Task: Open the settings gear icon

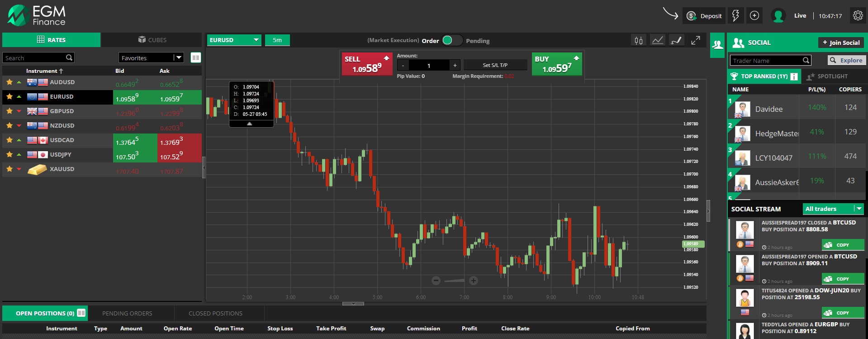Action: pos(858,16)
